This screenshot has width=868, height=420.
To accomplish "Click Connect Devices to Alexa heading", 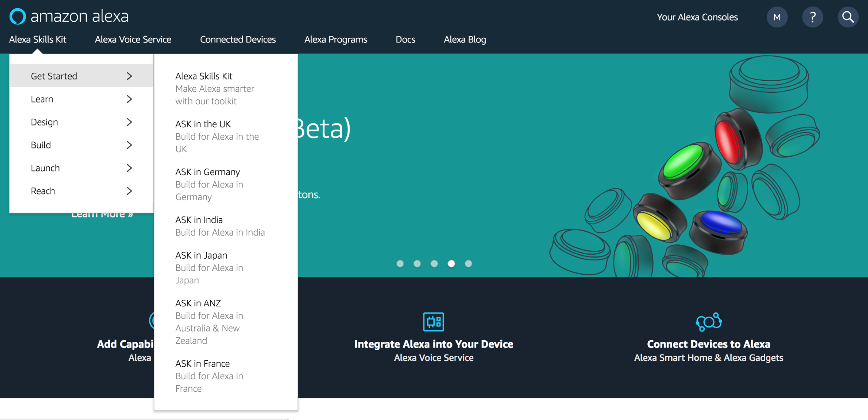I will coord(709,344).
